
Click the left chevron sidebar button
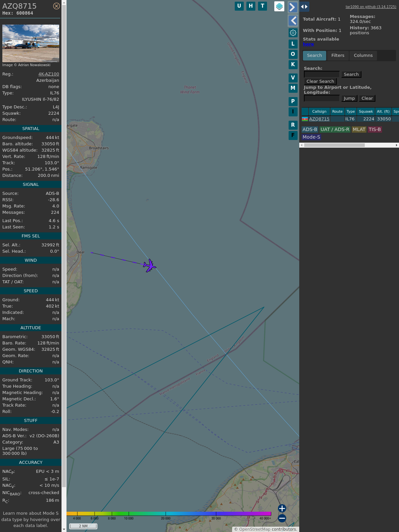click(x=293, y=21)
